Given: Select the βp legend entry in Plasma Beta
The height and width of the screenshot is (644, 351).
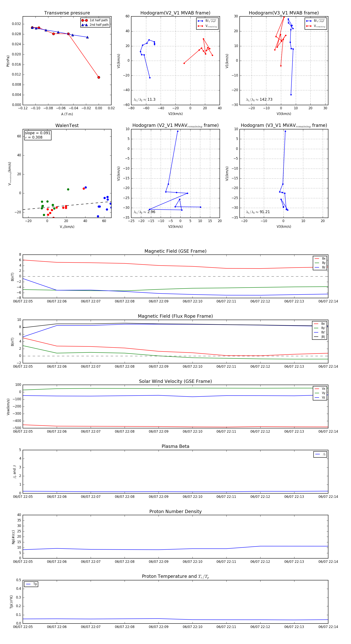Looking at the screenshot, I should pos(320,454).
